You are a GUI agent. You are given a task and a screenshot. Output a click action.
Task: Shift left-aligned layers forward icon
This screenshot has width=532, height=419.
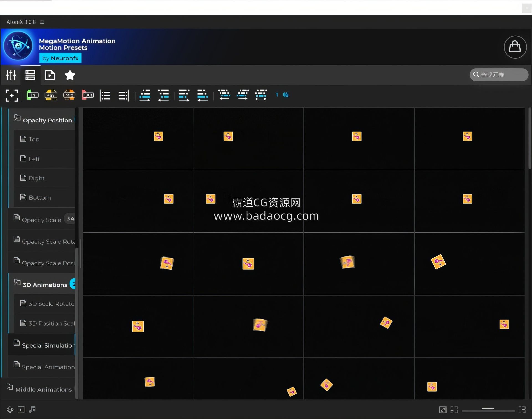tap(184, 95)
